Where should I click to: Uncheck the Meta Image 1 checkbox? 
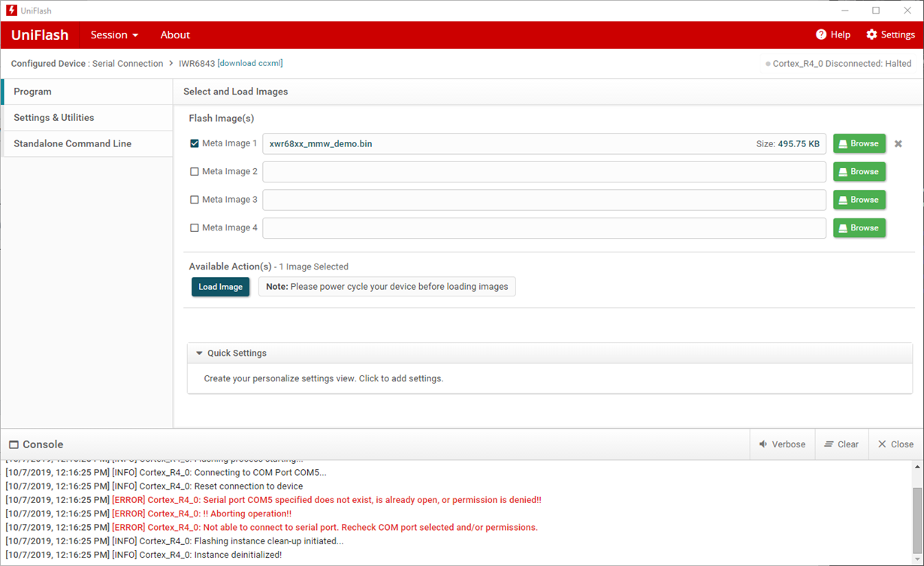[x=195, y=143]
